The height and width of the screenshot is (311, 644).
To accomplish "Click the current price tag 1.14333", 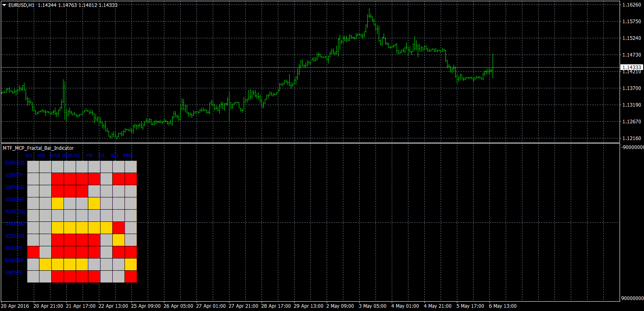I will [x=632, y=67].
